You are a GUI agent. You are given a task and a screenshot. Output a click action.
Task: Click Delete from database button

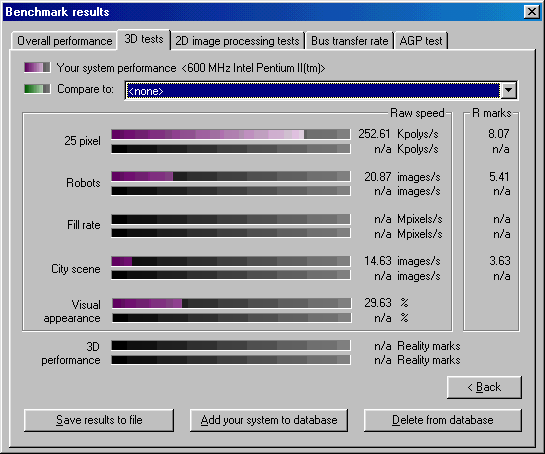pos(442,420)
